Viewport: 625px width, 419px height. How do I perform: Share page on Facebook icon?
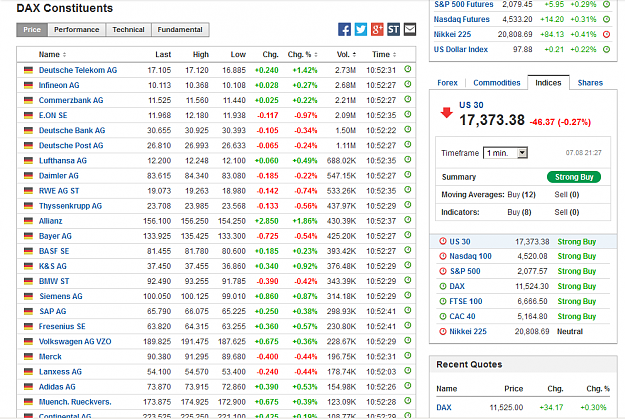[x=344, y=30]
